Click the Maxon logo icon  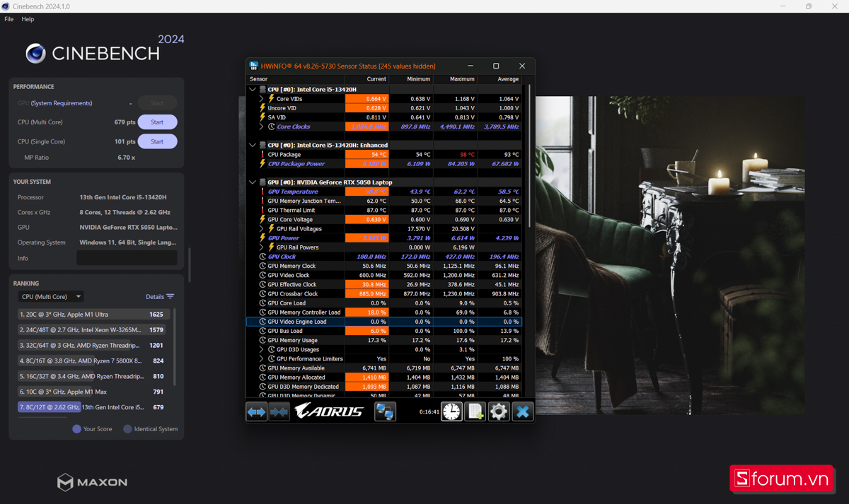coord(65,483)
